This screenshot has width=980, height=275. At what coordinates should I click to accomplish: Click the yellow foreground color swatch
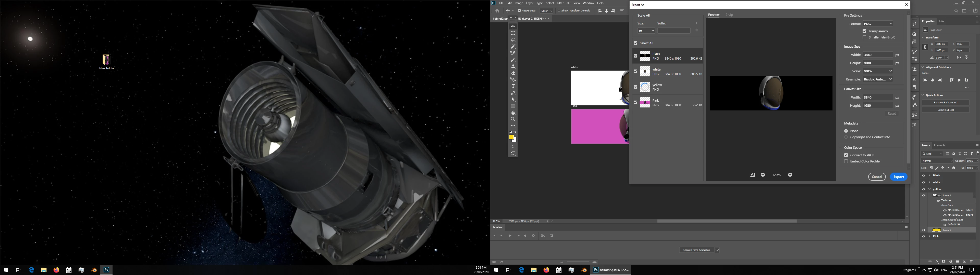point(511,137)
